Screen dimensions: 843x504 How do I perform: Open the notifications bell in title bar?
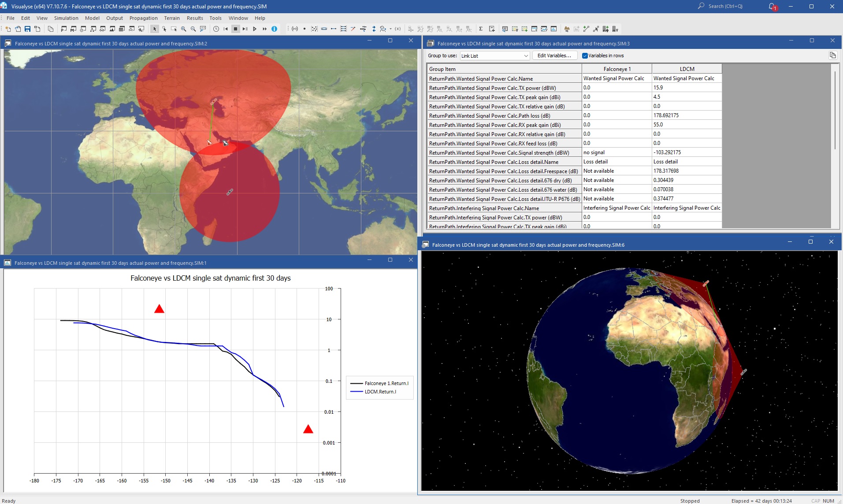[x=772, y=7]
